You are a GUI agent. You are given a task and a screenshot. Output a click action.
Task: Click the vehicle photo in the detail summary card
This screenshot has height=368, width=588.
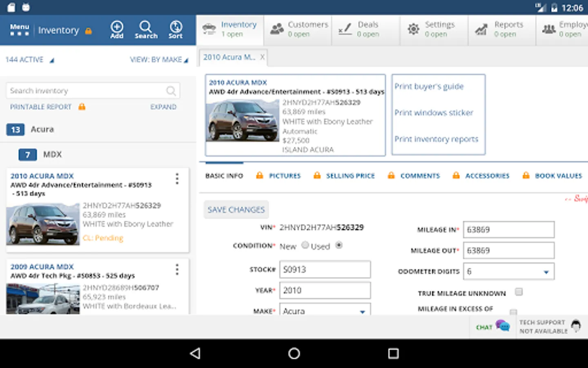243,121
